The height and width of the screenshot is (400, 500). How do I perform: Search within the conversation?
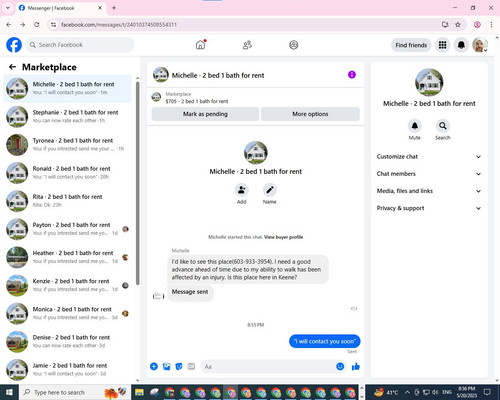(x=443, y=126)
